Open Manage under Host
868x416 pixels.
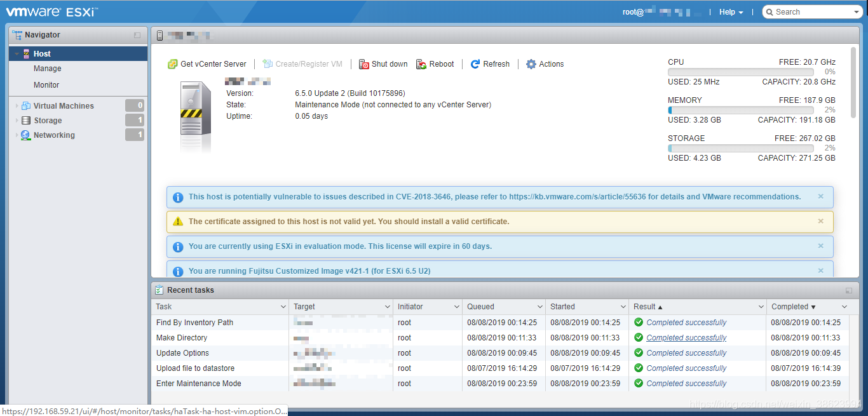[x=48, y=69]
